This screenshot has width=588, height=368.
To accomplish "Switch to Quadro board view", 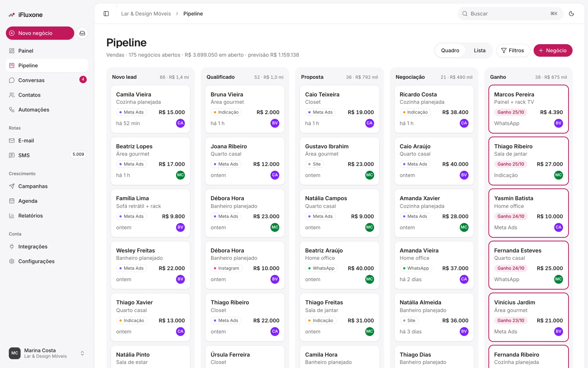I will [450, 51].
